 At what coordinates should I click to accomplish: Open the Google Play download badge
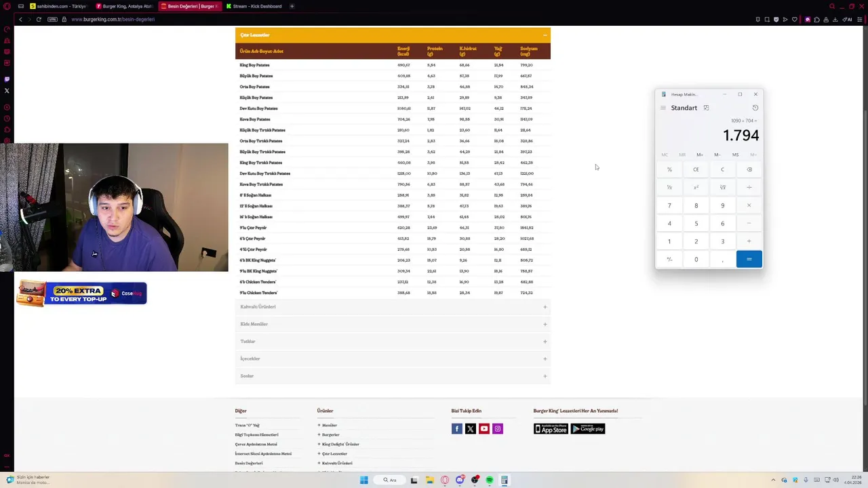tap(588, 428)
